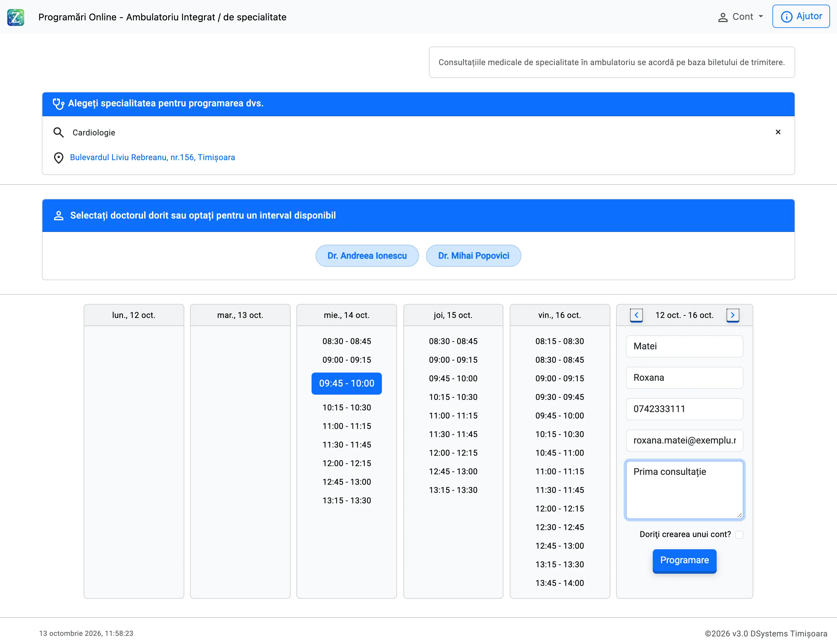
Task: Click the Matei last name field
Action: pos(684,346)
